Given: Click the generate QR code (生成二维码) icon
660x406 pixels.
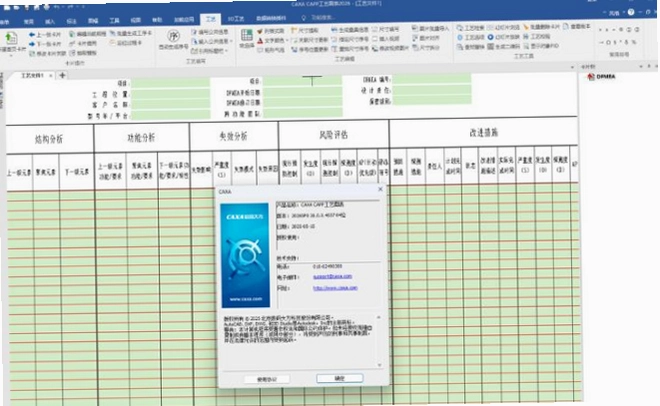Looking at the screenshot, I should (x=490, y=46).
